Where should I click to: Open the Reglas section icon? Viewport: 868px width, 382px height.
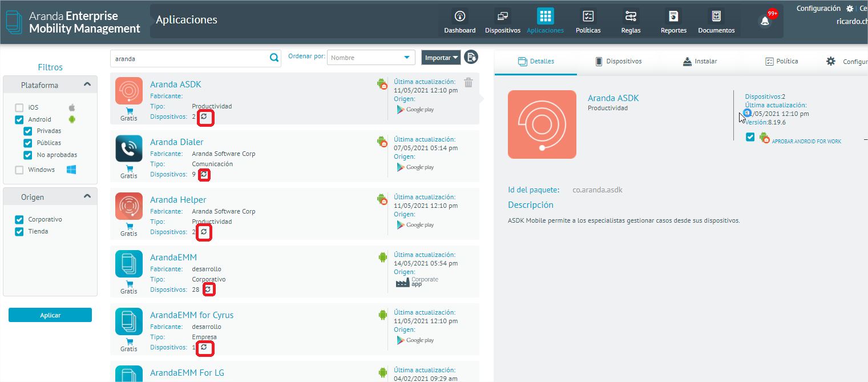631,16
